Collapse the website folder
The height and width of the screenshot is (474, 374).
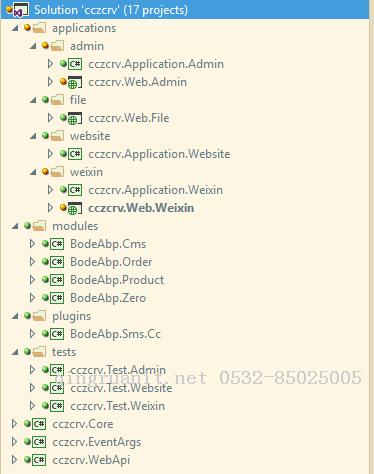tap(33, 136)
